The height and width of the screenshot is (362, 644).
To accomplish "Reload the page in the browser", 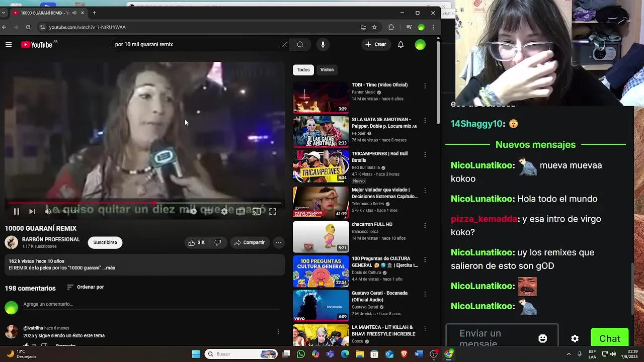I will [x=28, y=27].
